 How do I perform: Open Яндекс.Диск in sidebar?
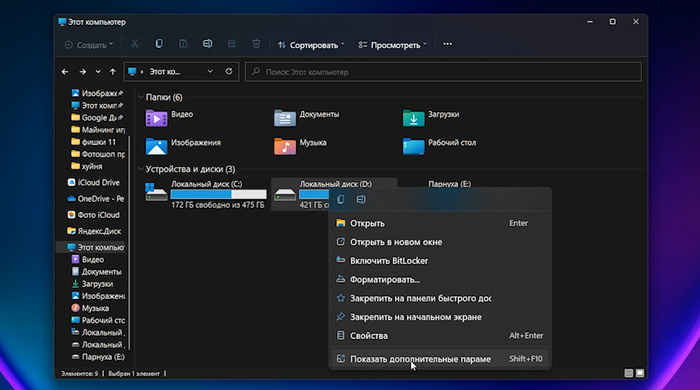tap(94, 231)
